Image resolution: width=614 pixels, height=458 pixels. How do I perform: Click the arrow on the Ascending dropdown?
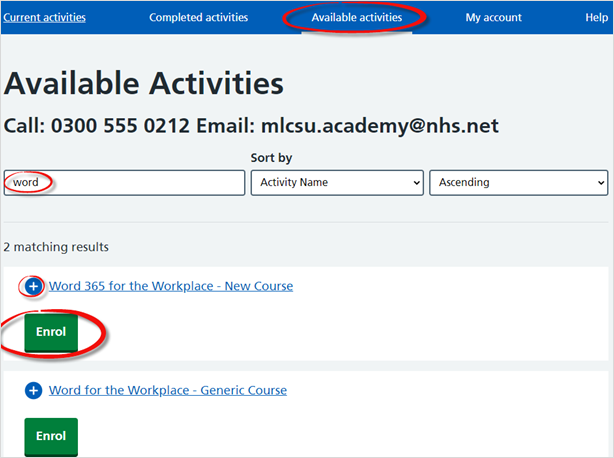(601, 183)
